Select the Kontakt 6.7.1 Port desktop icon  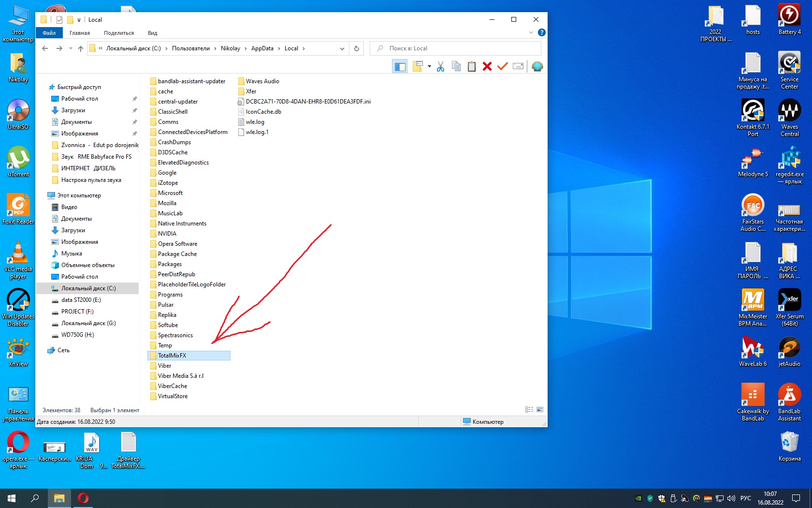(753, 118)
